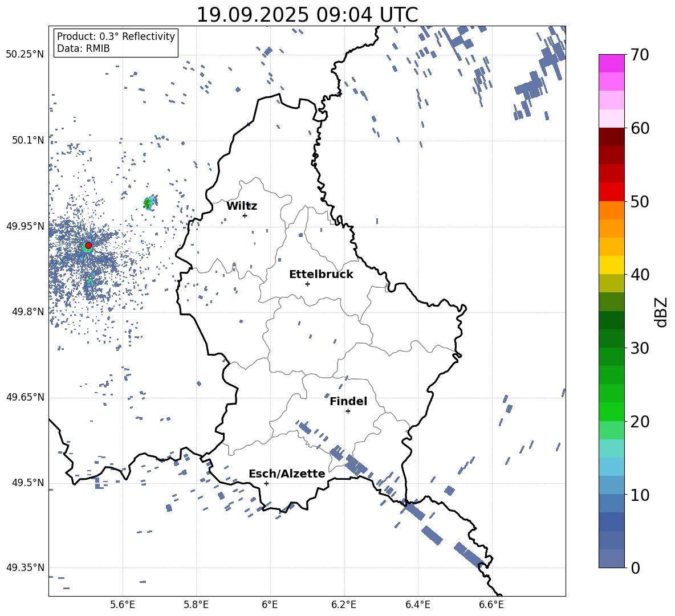This screenshot has height=616, width=675.
Task: Click the red 50 dBZ colorbar band
Action: point(612,192)
